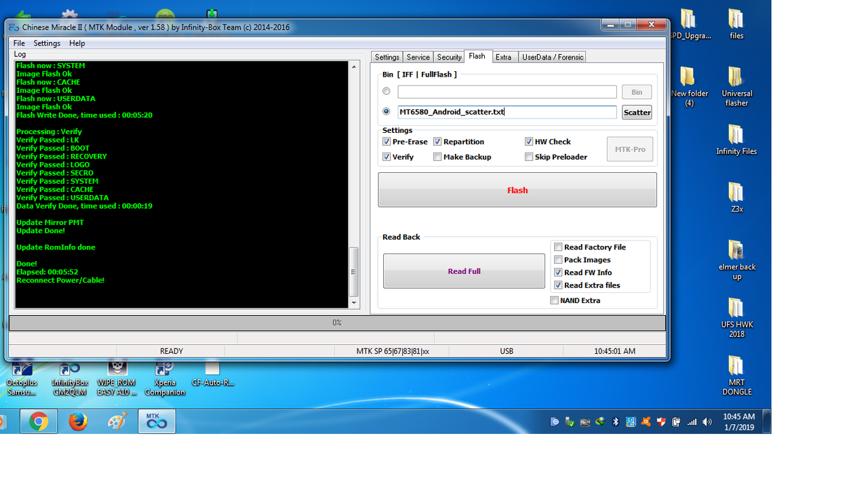Open Paint from the taskbar

coord(117,422)
